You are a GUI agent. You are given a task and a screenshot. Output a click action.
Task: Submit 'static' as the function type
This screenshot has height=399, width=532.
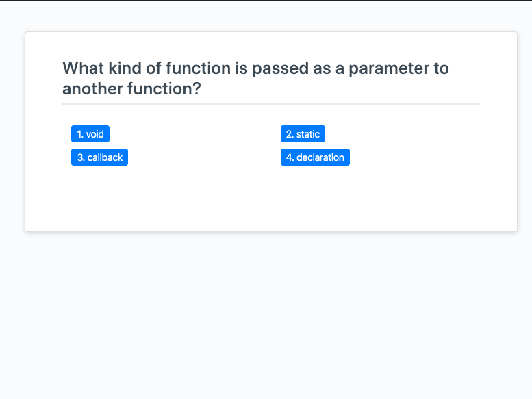coord(303,134)
